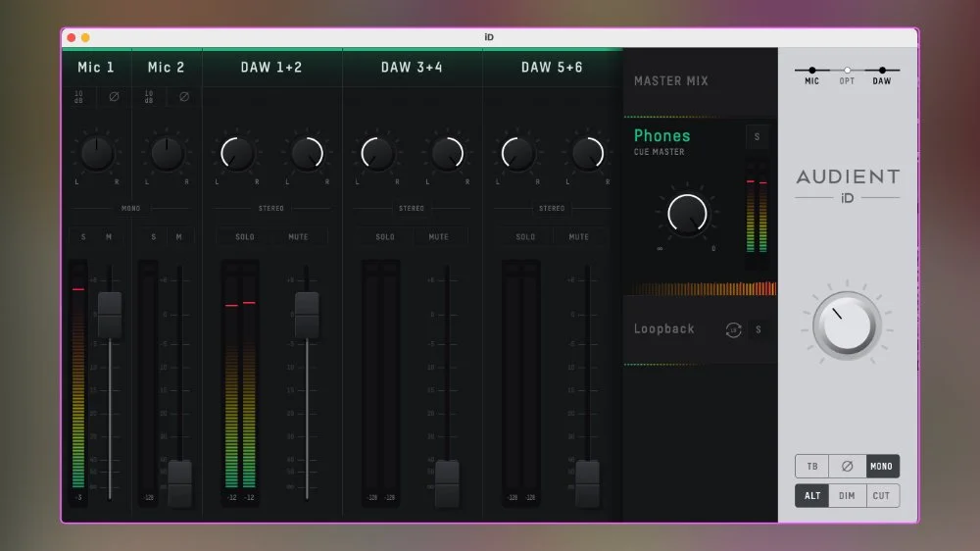Click the Mic 1 pan knob
This screenshot has width=980, height=551.
(x=96, y=153)
